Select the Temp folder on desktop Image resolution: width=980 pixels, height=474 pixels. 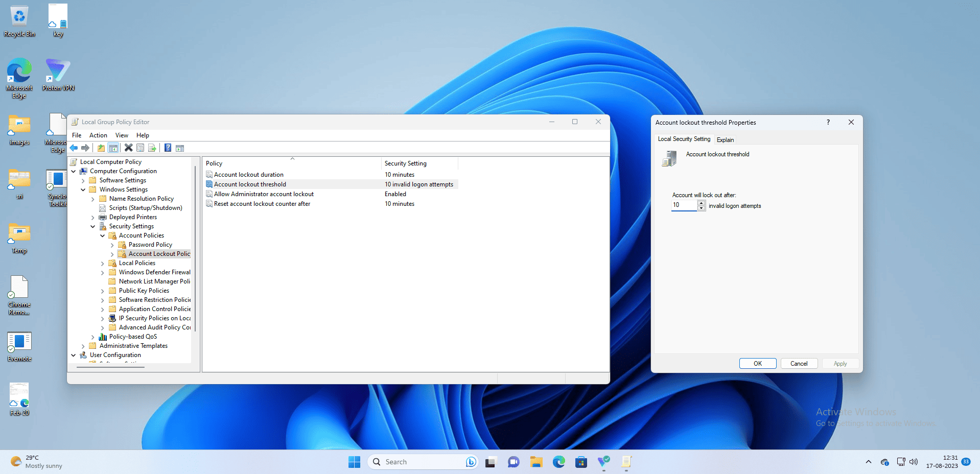(19, 239)
